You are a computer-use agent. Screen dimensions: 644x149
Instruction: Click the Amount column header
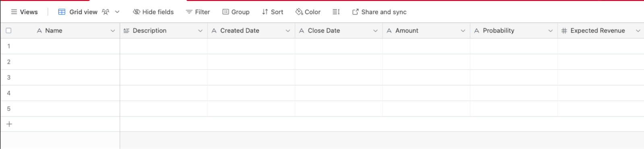pyautogui.click(x=426, y=31)
